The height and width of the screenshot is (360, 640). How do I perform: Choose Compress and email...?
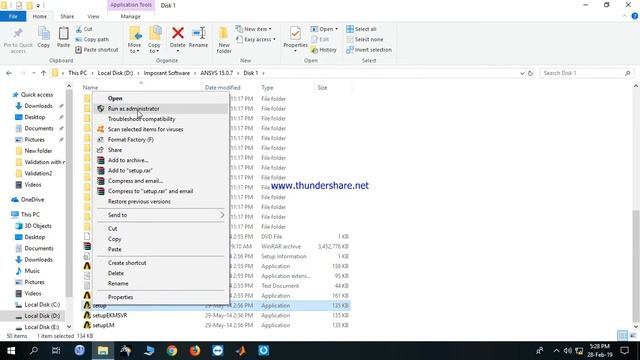pos(161,181)
